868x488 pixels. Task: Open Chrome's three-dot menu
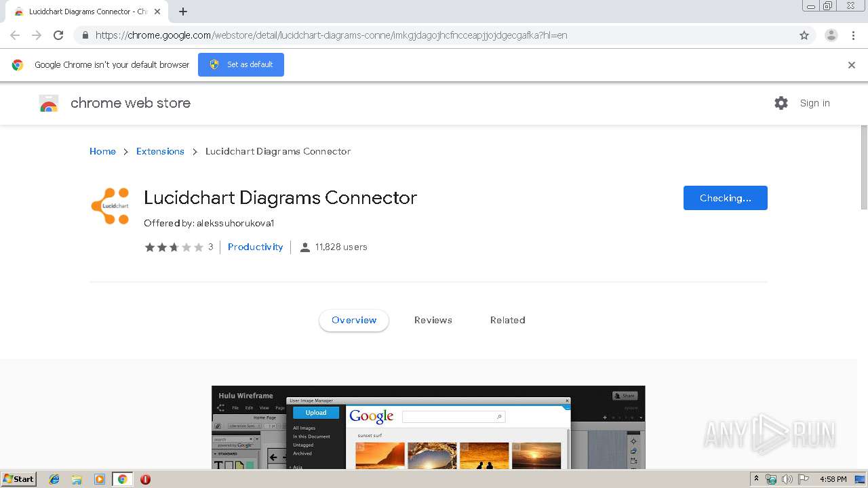click(x=853, y=35)
